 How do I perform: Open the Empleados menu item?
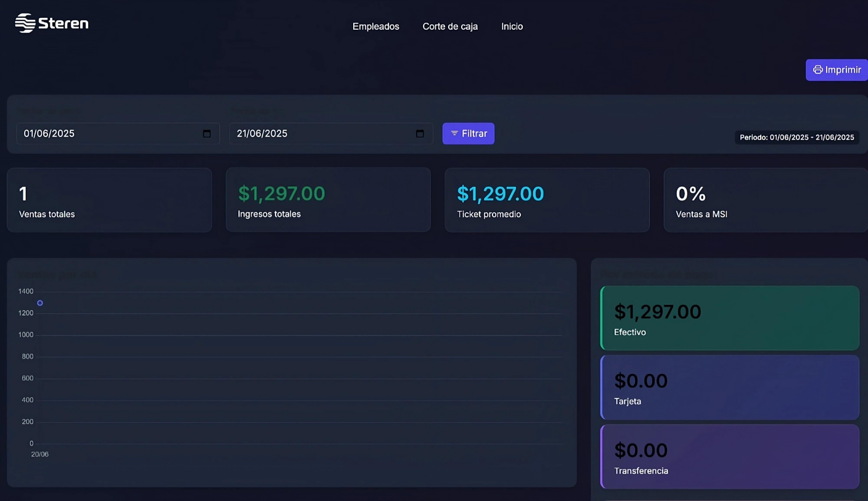tap(376, 26)
